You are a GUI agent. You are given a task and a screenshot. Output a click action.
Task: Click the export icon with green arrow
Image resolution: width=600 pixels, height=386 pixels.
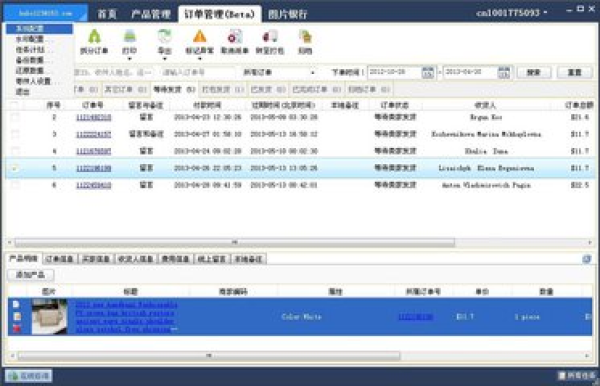[165, 36]
